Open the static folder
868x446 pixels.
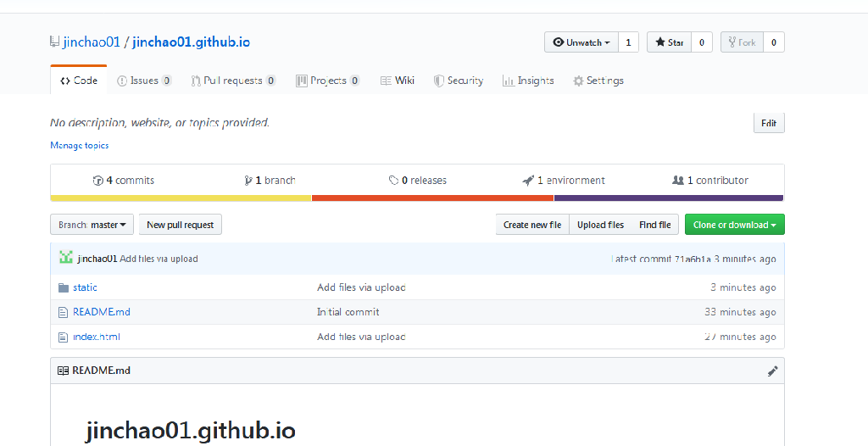click(x=86, y=287)
